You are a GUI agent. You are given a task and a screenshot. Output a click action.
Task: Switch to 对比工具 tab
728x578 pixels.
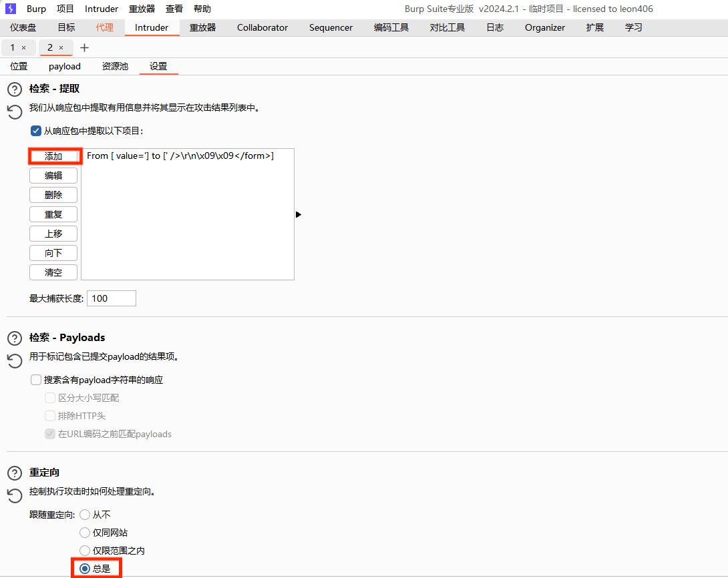point(447,27)
